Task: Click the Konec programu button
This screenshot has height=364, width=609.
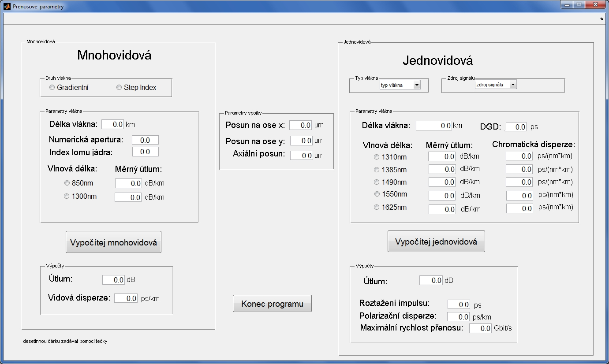Action: click(272, 304)
